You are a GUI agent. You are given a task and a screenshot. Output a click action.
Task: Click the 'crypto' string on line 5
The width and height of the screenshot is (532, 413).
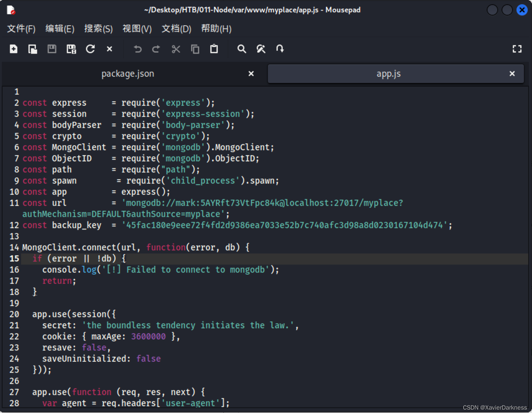click(181, 136)
